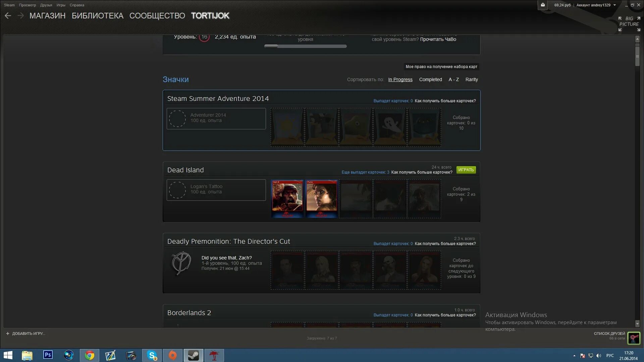Expand Borderlands 2 badge section

189,312
